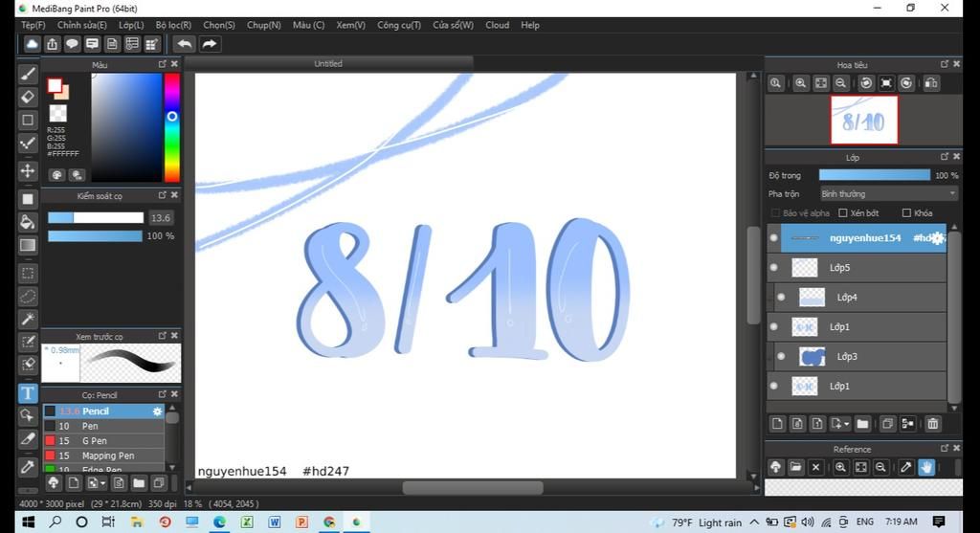Hide the Lớp5 layer

tap(774, 267)
